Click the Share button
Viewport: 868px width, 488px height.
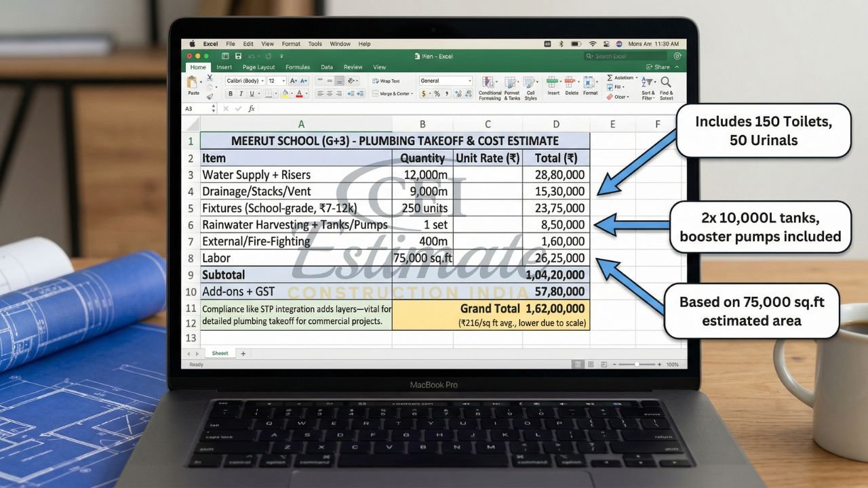[658, 67]
